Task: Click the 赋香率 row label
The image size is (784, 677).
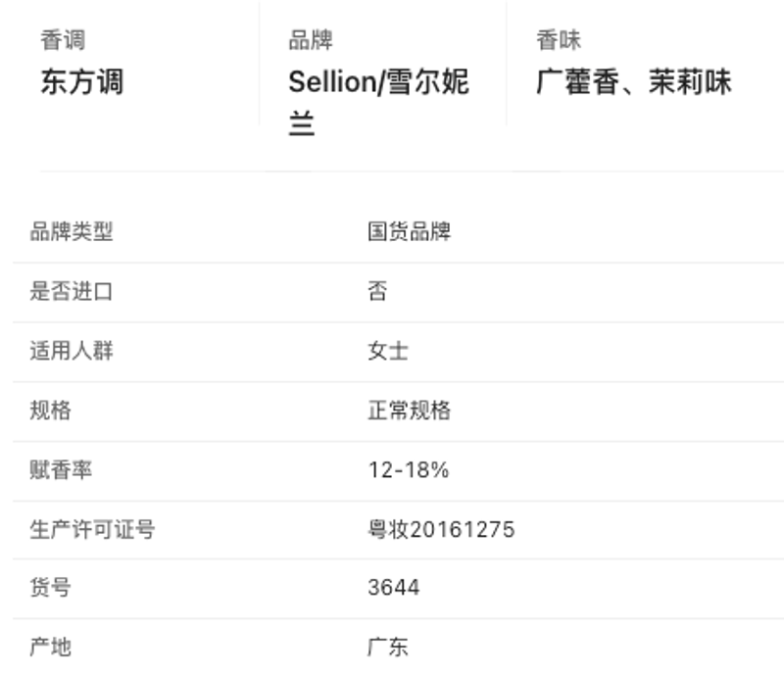Action: (61, 469)
